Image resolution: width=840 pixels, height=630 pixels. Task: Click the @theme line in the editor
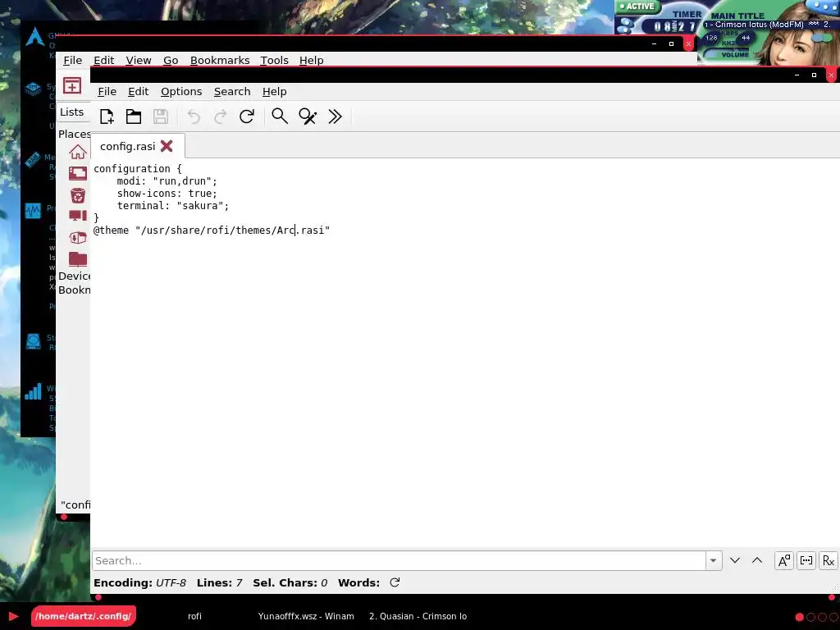(212, 231)
